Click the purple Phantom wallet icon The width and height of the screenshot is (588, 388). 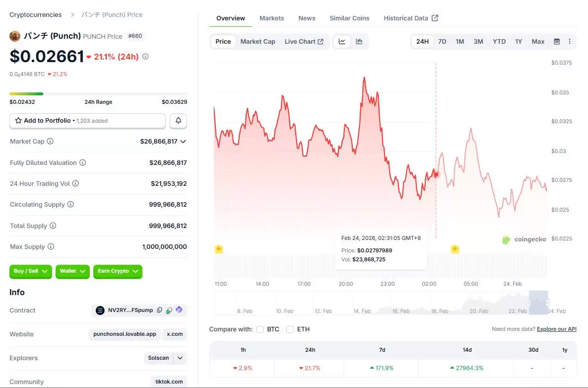click(x=179, y=310)
